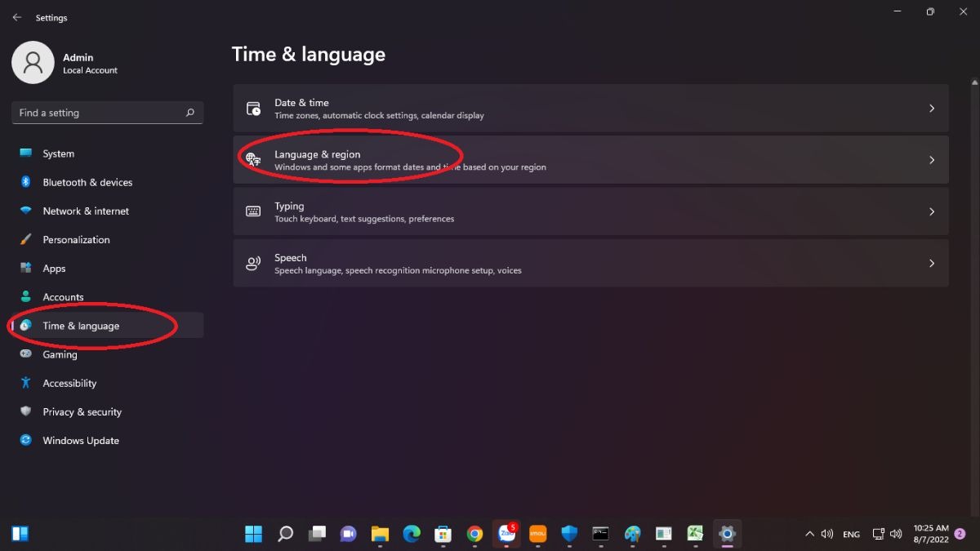Click the Language & region globe icon

[x=253, y=160]
